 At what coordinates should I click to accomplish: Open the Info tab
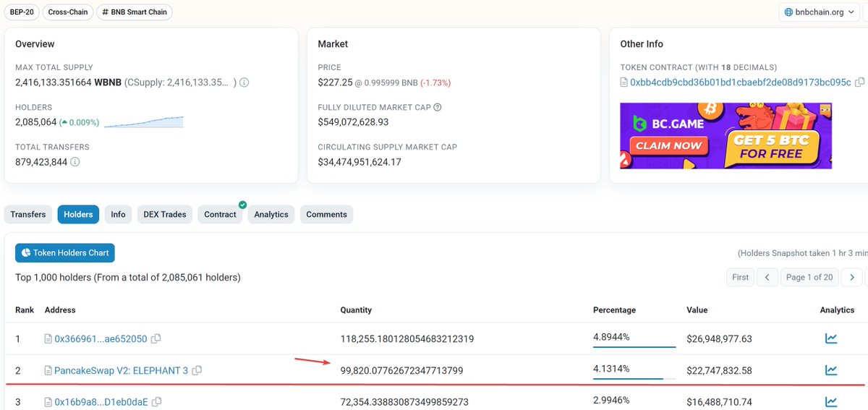pyautogui.click(x=118, y=214)
